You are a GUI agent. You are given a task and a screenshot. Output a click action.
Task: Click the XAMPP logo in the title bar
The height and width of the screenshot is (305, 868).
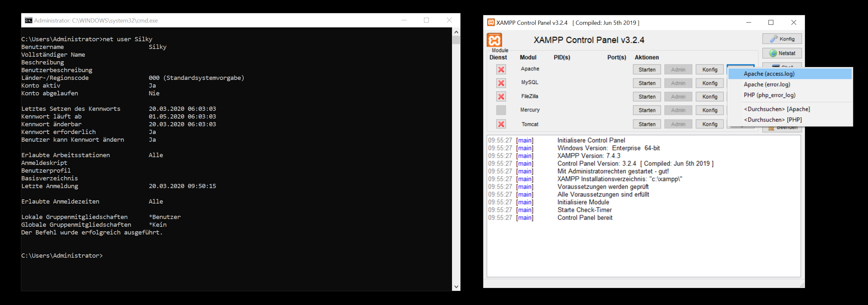pyautogui.click(x=491, y=23)
